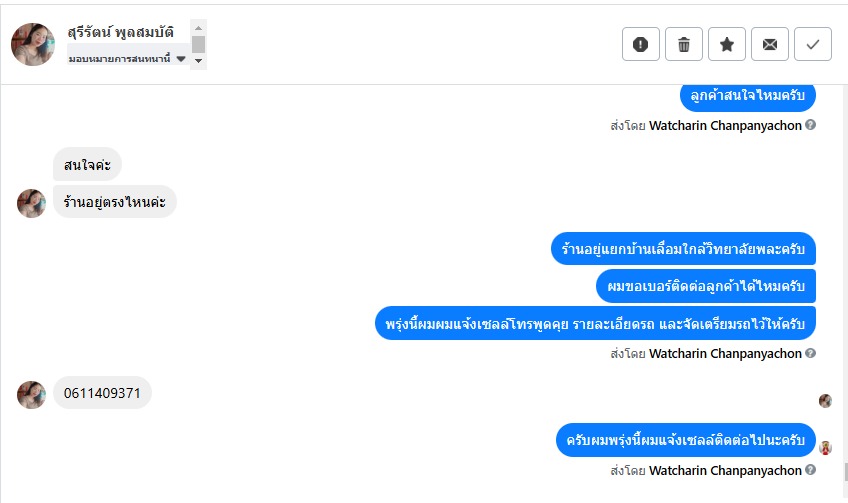Click the customer name สุรีรัตน์ พูลสมบัติ
Screen dimensions: 848x503
point(121,32)
